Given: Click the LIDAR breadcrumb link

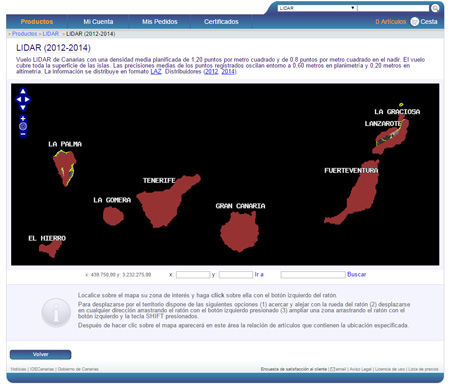Looking at the screenshot, I should pyautogui.click(x=51, y=34).
